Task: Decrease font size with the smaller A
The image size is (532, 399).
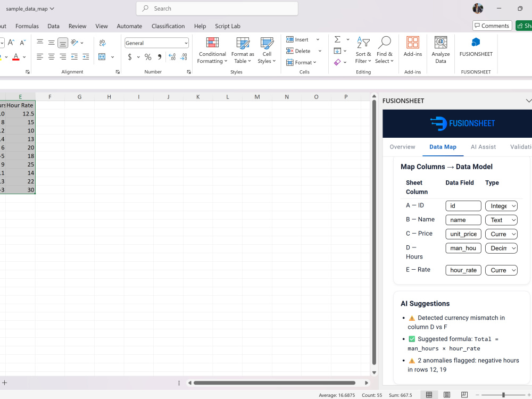Action: (23, 43)
